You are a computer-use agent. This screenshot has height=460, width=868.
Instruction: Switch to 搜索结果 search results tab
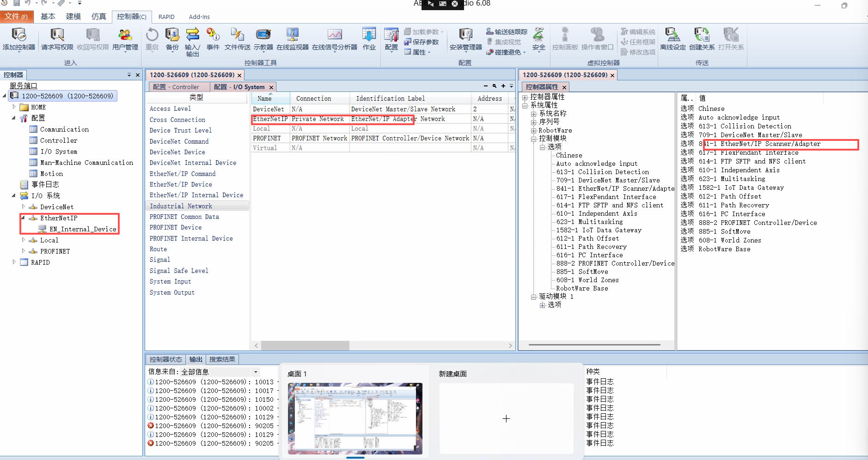[x=222, y=359]
